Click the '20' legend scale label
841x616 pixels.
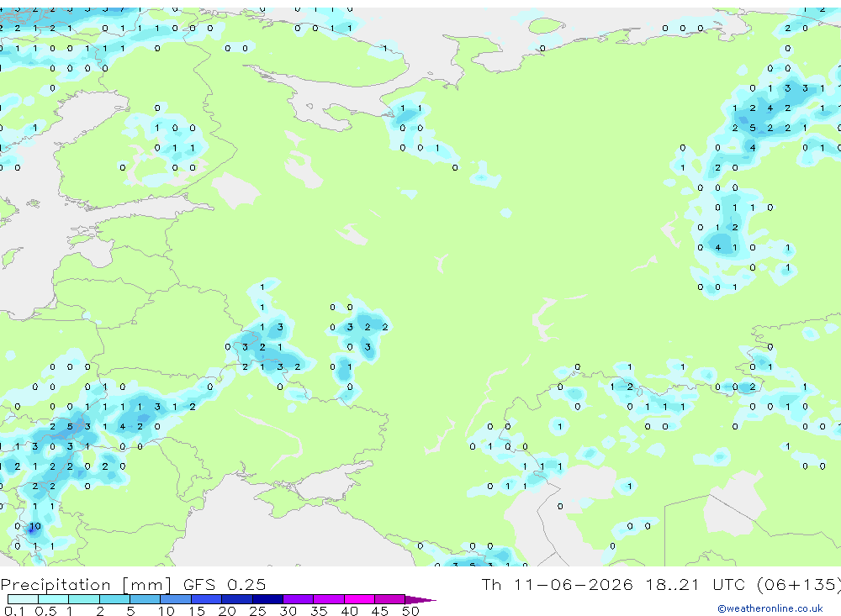[x=227, y=611]
